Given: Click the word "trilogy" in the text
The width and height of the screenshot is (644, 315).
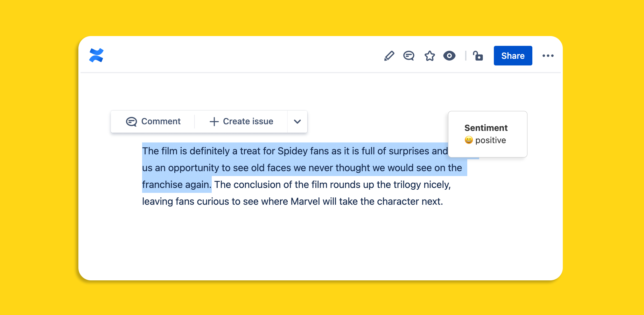Looking at the screenshot, I should 407,184.
